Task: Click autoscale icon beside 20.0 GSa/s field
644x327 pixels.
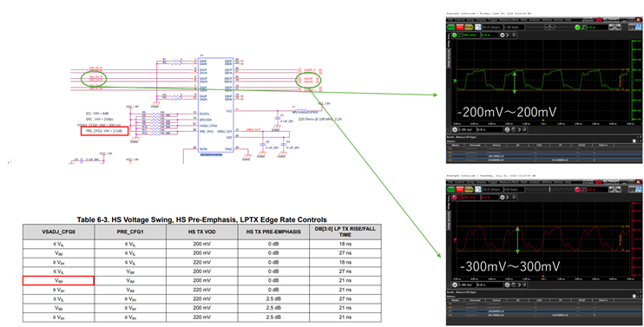Action: (477, 27)
